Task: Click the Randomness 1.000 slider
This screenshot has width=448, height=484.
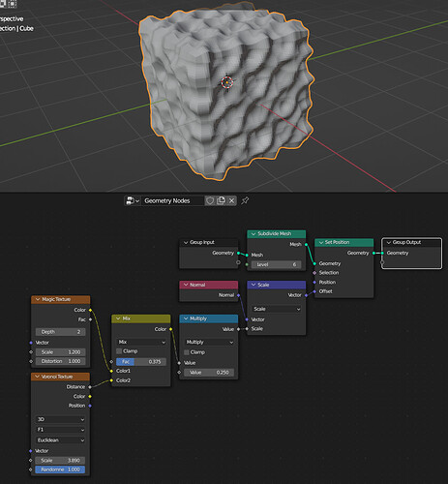Action: [60, 469]
